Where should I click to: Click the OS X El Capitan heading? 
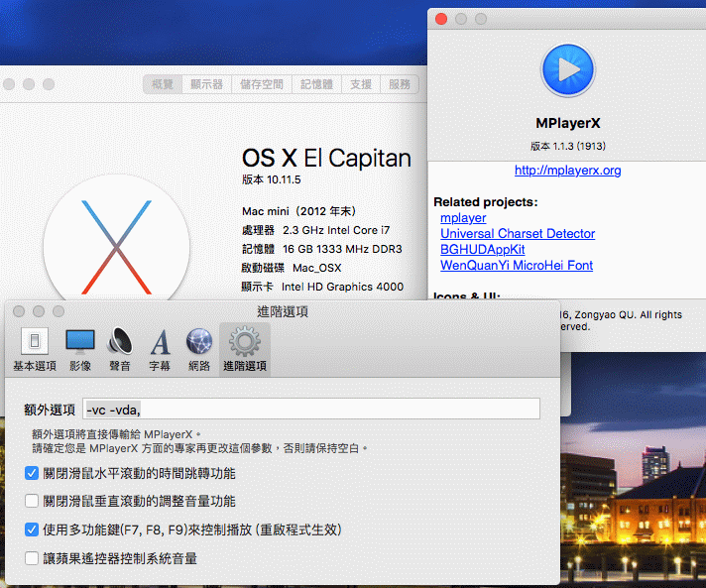tap(326, 158)
